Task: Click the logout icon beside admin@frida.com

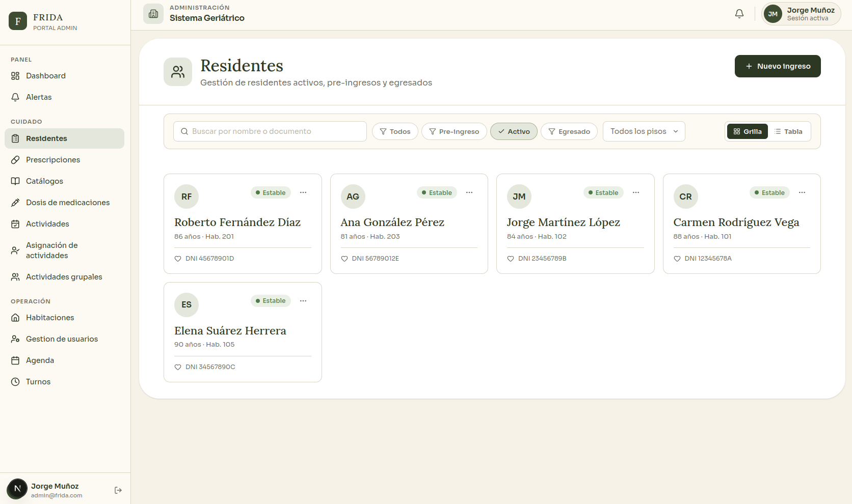Action: tap(118, 490)
